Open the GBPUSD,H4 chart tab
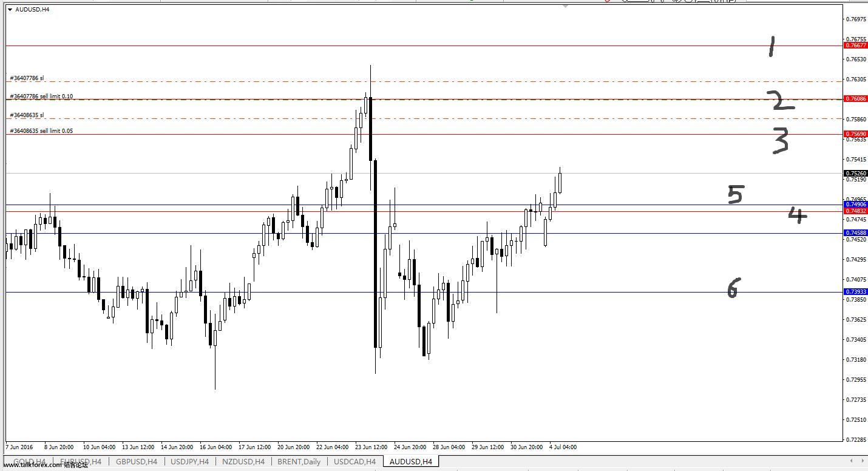 click(x=137, y=462)
